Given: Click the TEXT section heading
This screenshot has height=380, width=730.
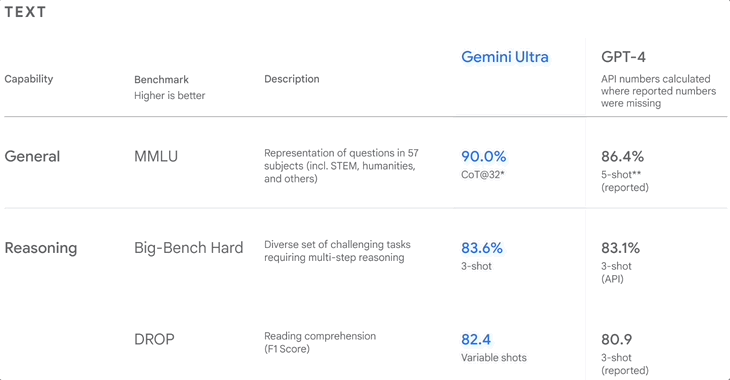Looking at the screenshot, I should (25, 12).
